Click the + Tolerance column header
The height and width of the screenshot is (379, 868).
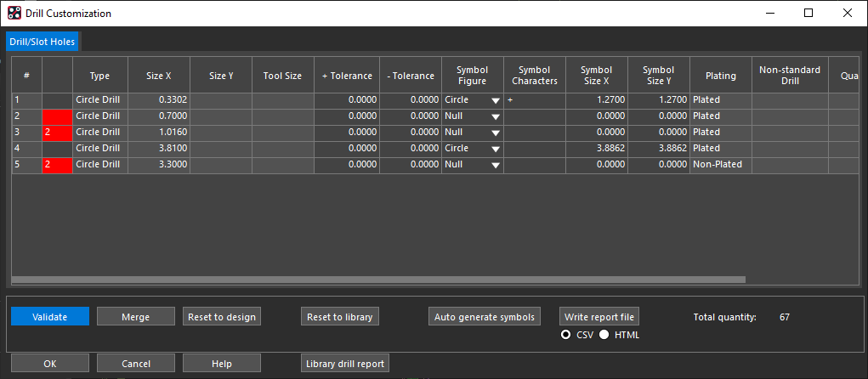coord(347,76)
